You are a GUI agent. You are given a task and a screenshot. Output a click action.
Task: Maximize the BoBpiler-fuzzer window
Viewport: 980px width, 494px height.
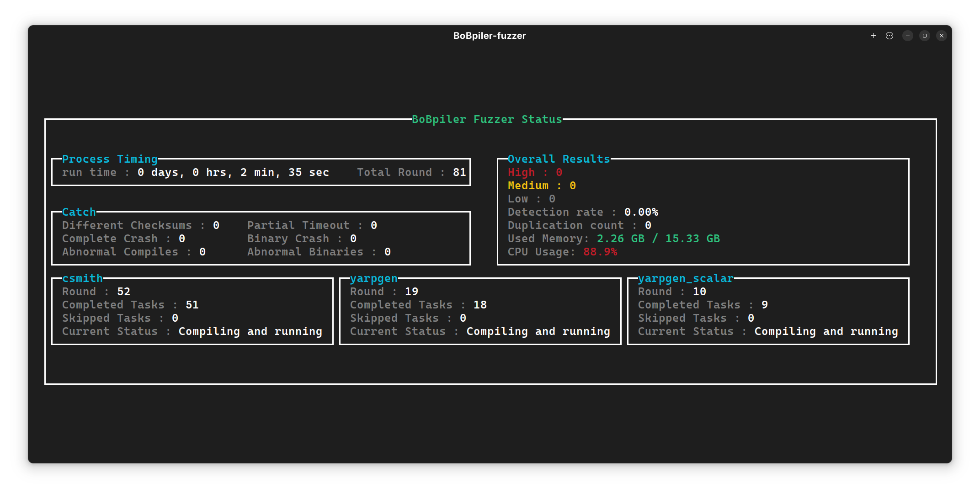click(x=925, y=36)
